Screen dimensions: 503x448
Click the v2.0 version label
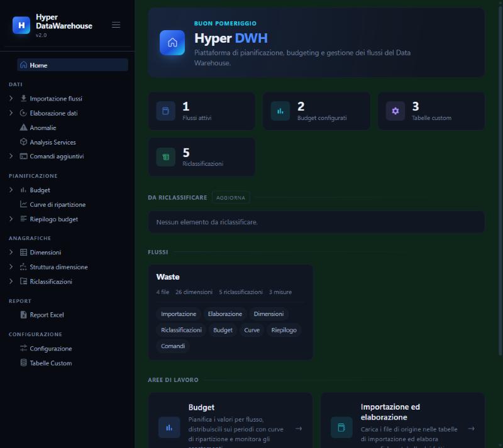(x=41, y=35)
